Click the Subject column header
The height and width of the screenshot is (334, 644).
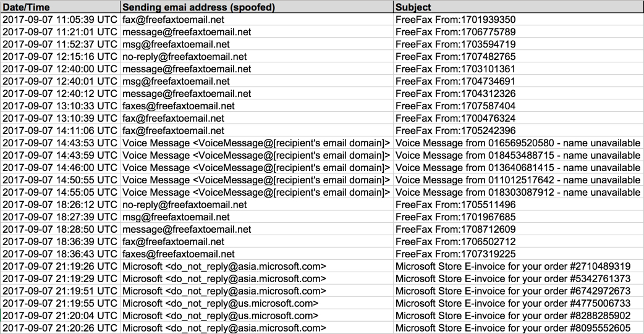[x=519, y=7]
